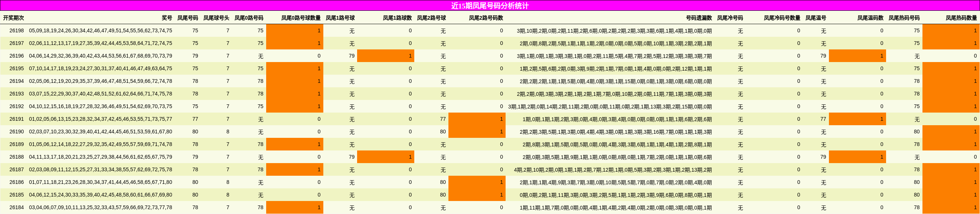Click the title 近15期凤尾号码分析统计
The width and height of the screenshot is (980, 214).
pyautogui.click(x=490, y=6)
